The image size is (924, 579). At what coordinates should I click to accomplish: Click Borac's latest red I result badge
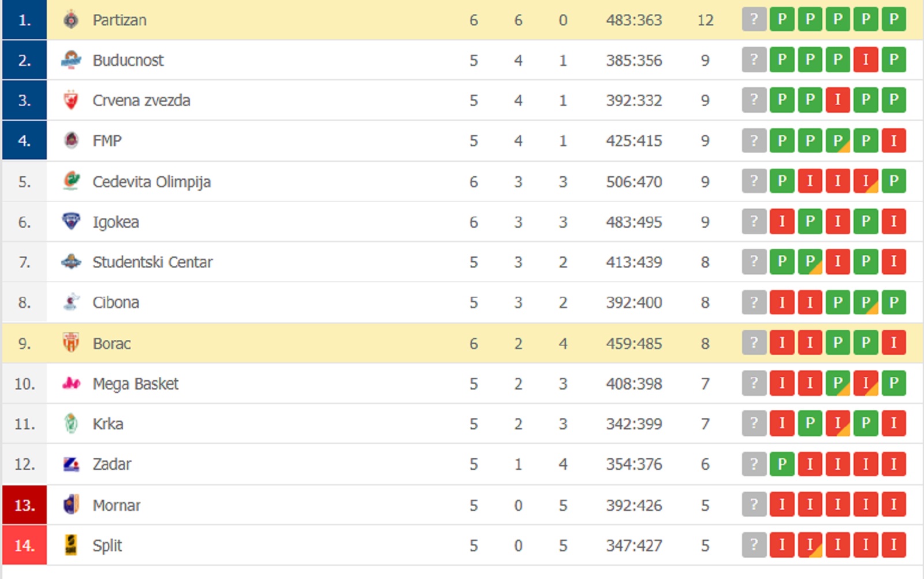click(x=893, y=343)
